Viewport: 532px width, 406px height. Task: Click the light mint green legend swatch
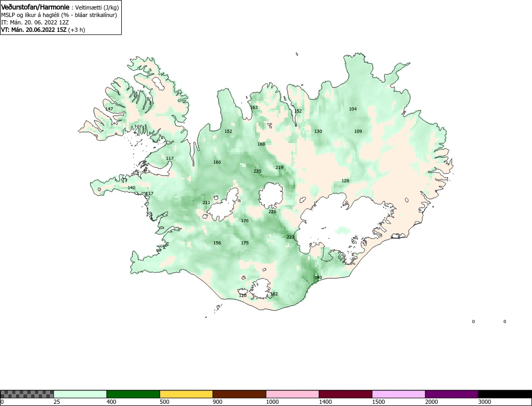pos(80,394)
